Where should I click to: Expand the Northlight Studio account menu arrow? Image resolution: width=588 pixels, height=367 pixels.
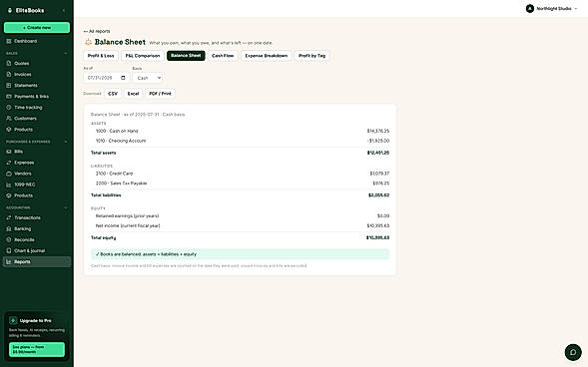coord(576,9)
